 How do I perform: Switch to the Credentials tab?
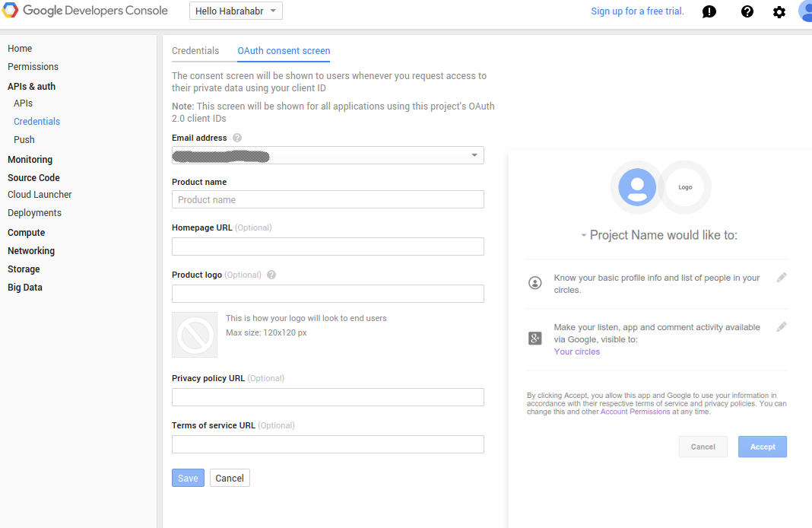(195, 51)
